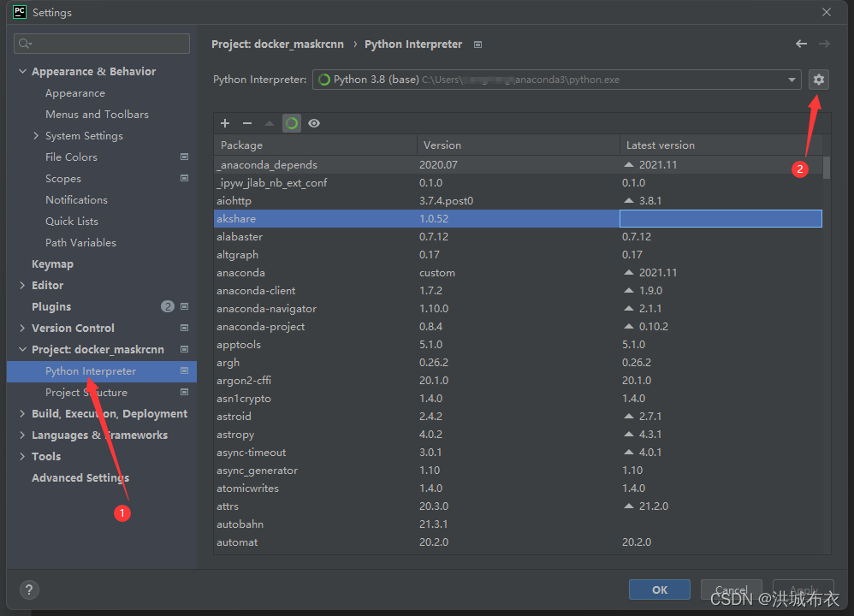Click version 2.4.2 of astroid
The height and width of the screenshot is (616, 854).
click(x=430, y=416)
